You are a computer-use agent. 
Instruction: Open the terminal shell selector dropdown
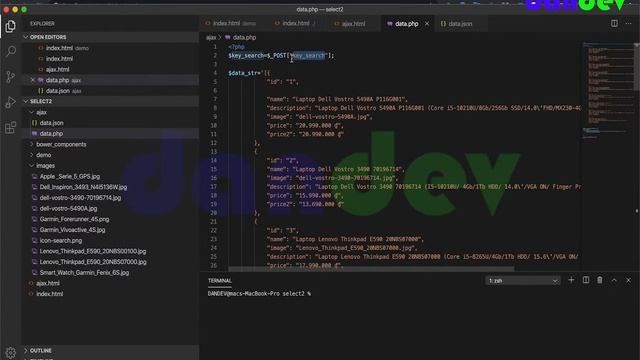pos(522,280)
